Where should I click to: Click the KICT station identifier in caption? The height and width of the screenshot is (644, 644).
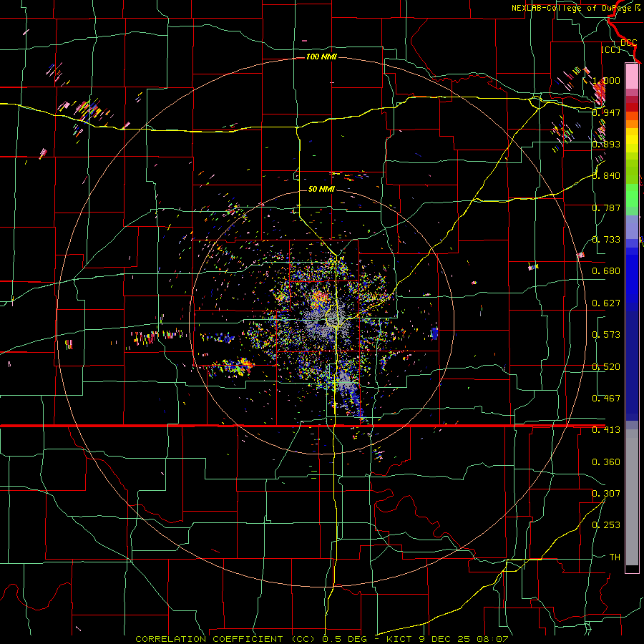(x=399, y=639)
